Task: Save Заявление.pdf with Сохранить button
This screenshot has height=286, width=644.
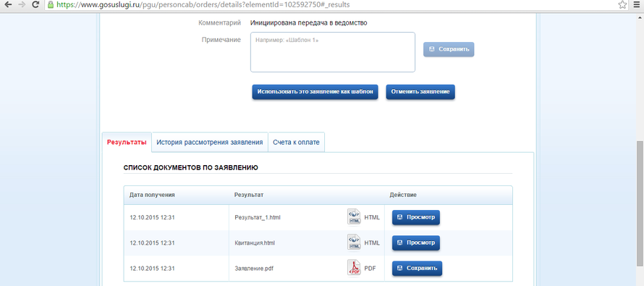Action: click(x=417, y=268)
